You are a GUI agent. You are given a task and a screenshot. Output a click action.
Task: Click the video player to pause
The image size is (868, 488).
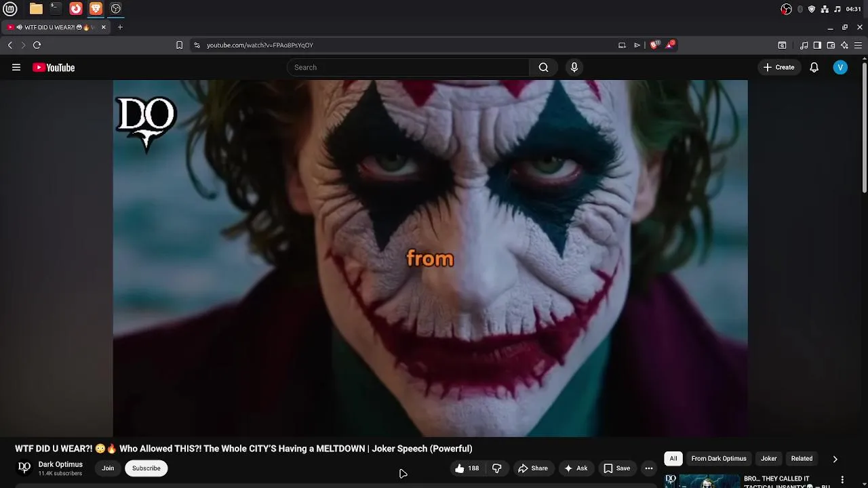click(x=430, y=258)
